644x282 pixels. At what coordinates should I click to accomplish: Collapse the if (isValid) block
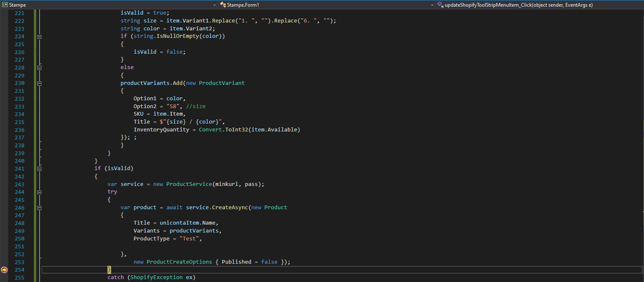(39, 168)
